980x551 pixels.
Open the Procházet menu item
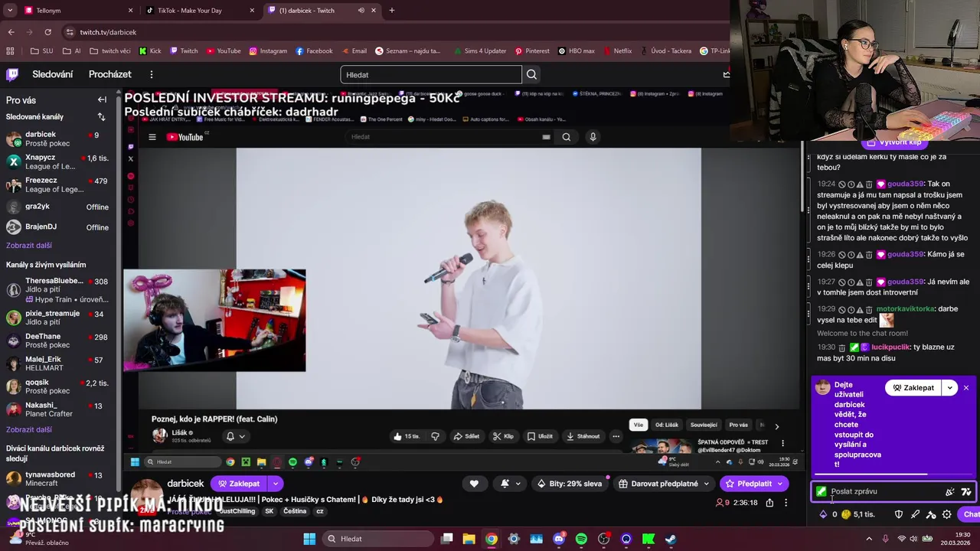(110, 74)
